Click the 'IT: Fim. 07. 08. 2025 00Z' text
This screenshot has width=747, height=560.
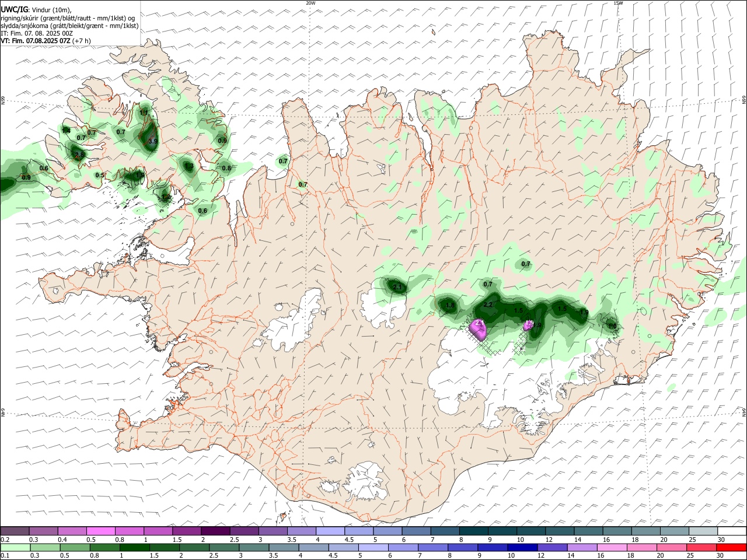click(37, 33)
